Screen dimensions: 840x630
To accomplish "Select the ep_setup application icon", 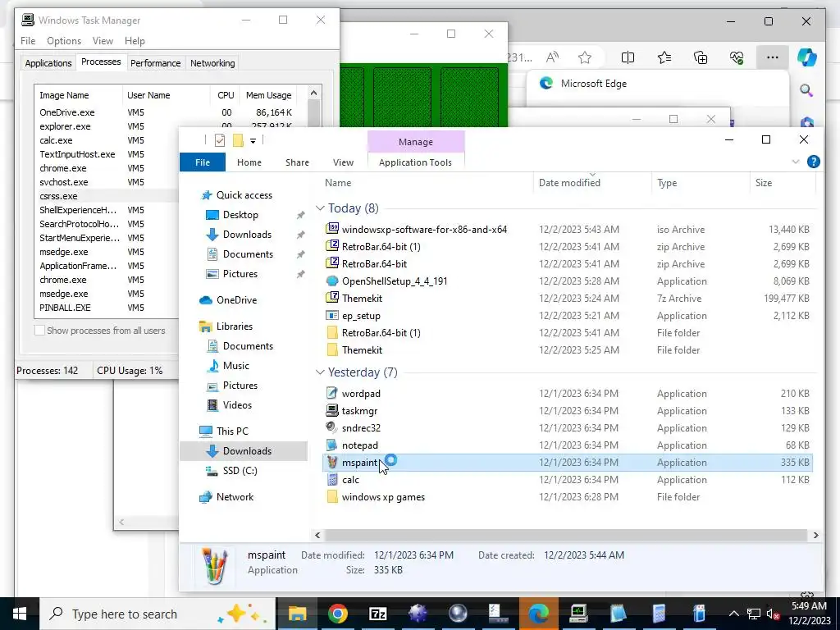I will [332, 316].
